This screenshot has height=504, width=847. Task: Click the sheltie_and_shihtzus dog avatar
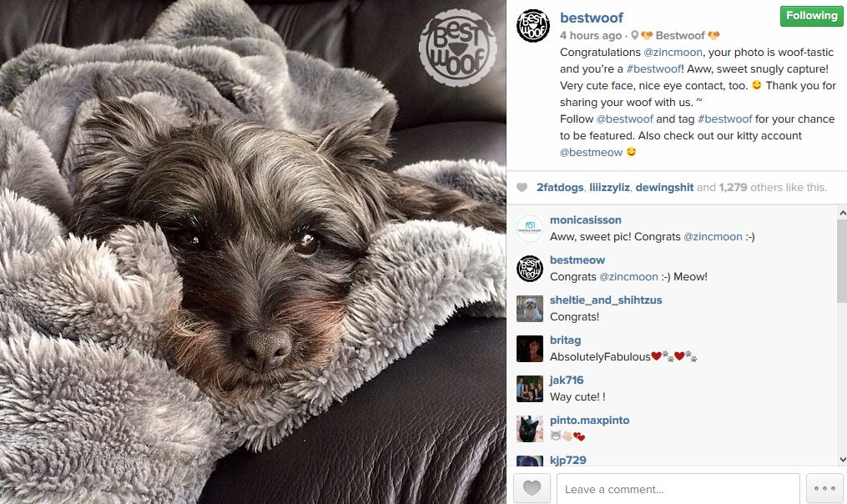[x=530, y=309]
